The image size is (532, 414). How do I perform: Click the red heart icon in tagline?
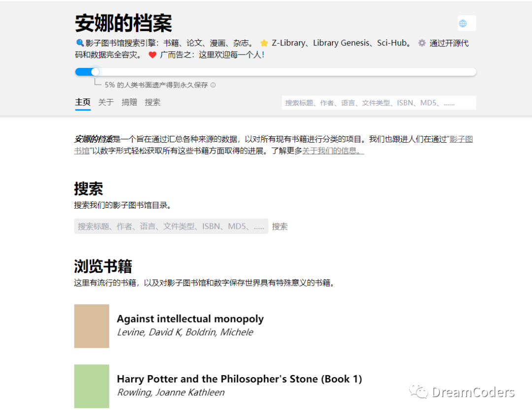coord(152,55)
